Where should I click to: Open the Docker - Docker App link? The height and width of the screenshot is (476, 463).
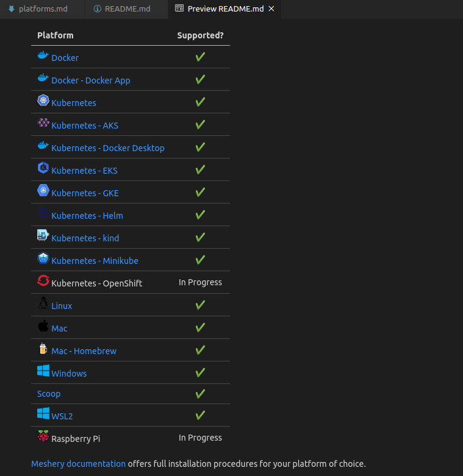tap(91, 80)
